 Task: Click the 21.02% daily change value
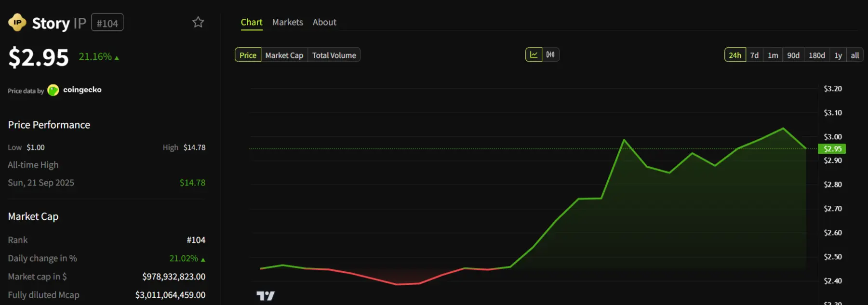187,258
